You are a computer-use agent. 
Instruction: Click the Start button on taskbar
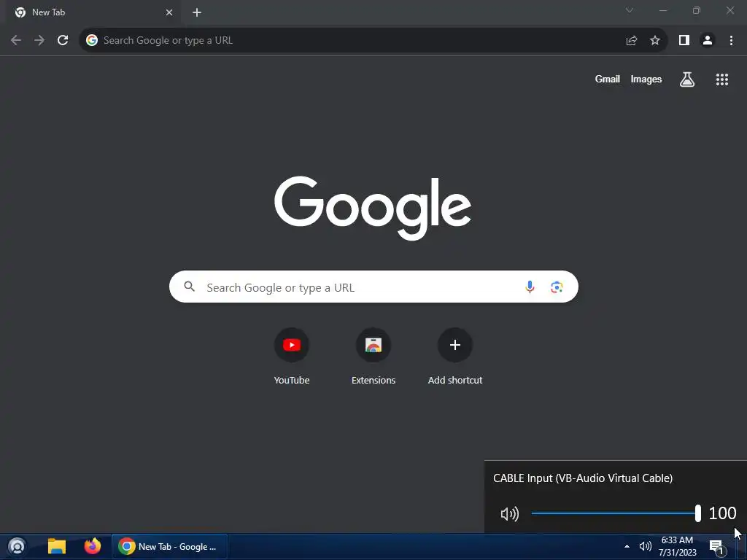(x=18, y=547)
